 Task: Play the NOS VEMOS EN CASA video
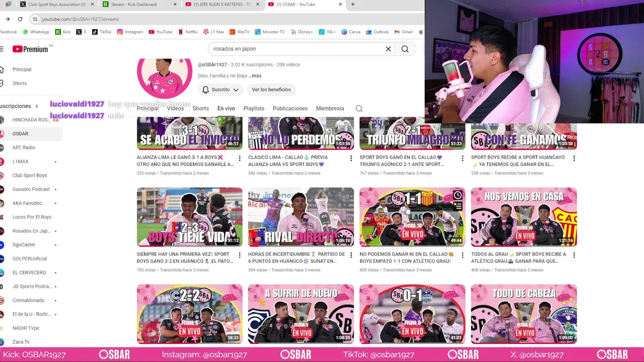coord(524,217)
